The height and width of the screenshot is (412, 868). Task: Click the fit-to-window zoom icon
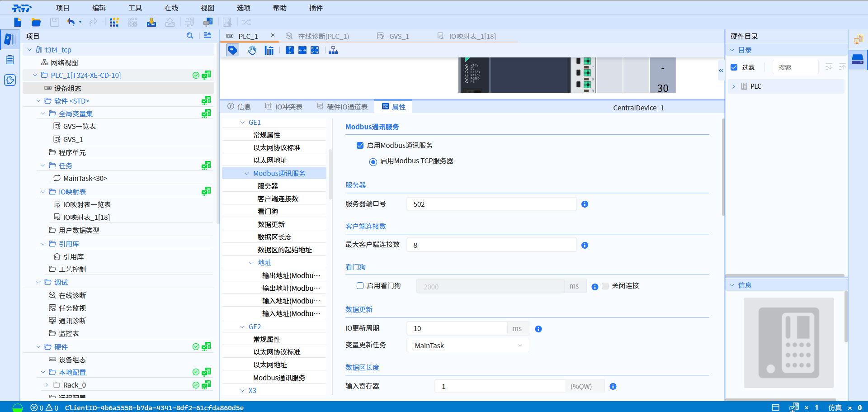coord(315,50)
